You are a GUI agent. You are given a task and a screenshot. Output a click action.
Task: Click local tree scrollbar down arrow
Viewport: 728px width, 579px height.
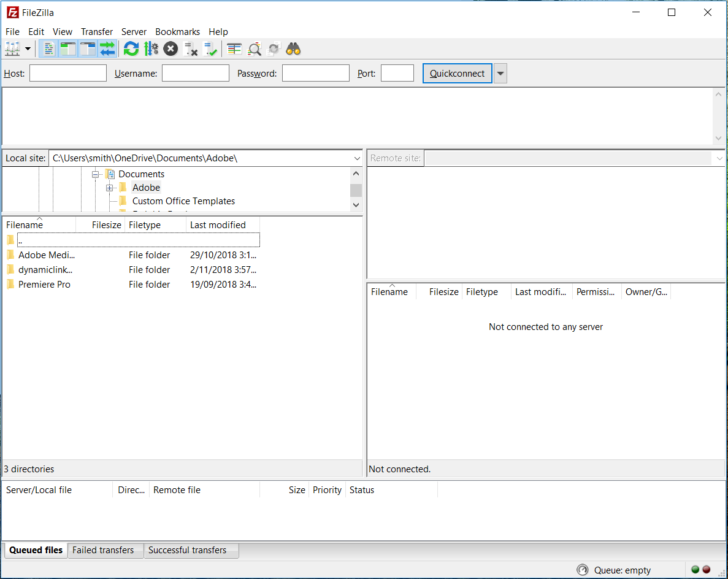point(356,205)
